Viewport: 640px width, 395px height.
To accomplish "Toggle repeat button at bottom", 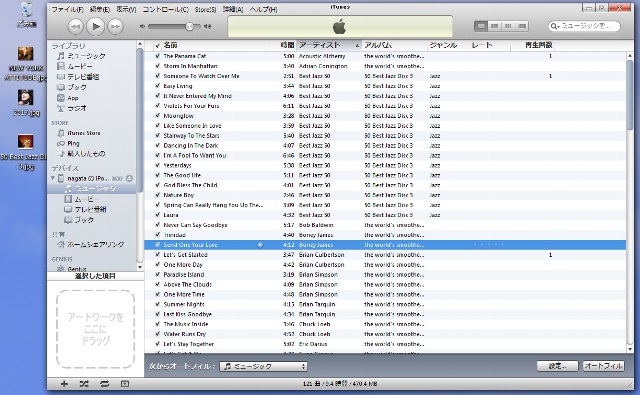I will [104, 384].
